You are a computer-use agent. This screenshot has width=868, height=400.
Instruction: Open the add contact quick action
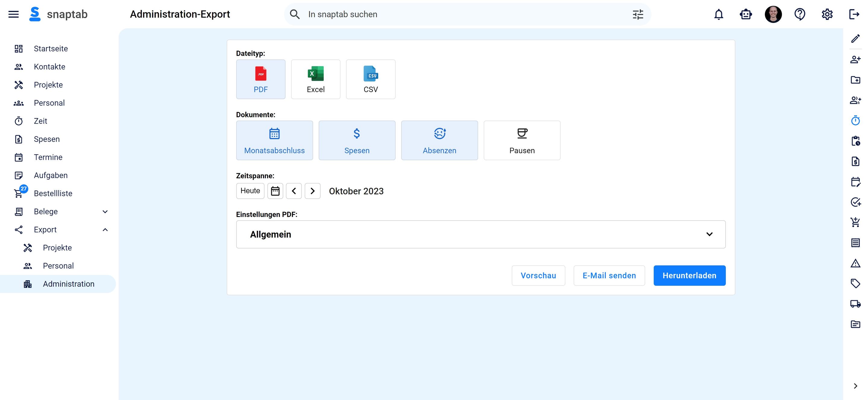point(856,59)
